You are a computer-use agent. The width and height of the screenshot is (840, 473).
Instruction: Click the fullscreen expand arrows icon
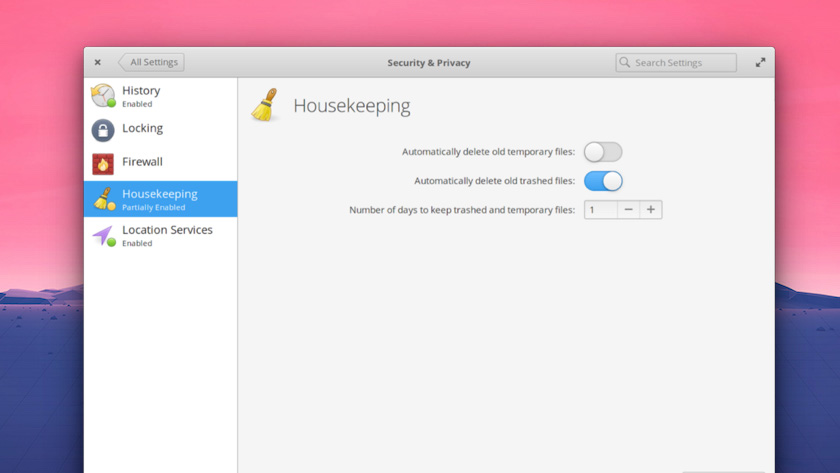(760, 63)
